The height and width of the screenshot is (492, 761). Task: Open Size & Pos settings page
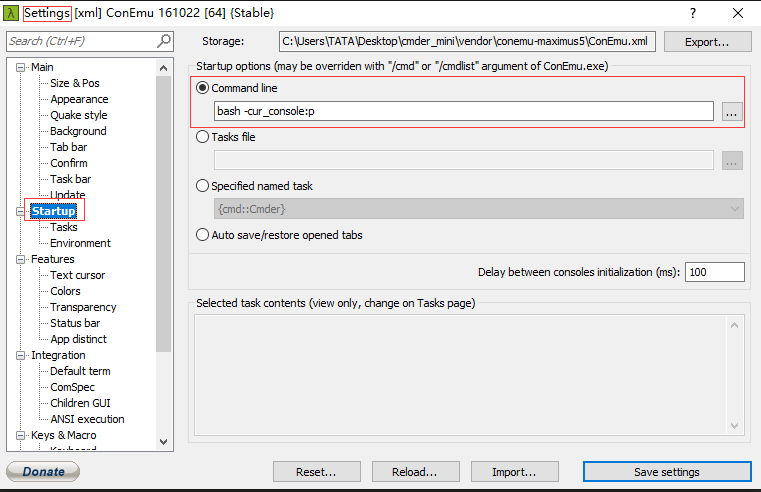pyautogui.click(x=75, y=83)
